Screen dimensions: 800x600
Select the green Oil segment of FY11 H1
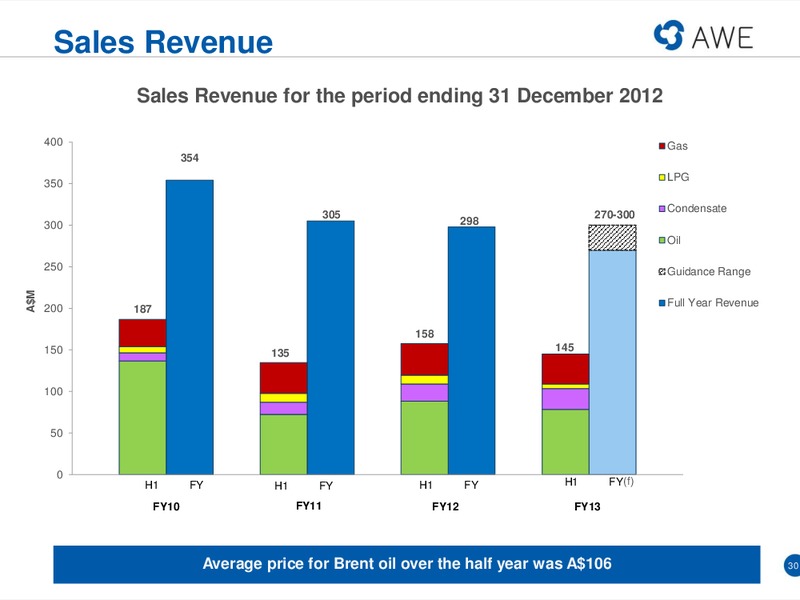pyautogui.click(x=284, y=444)
